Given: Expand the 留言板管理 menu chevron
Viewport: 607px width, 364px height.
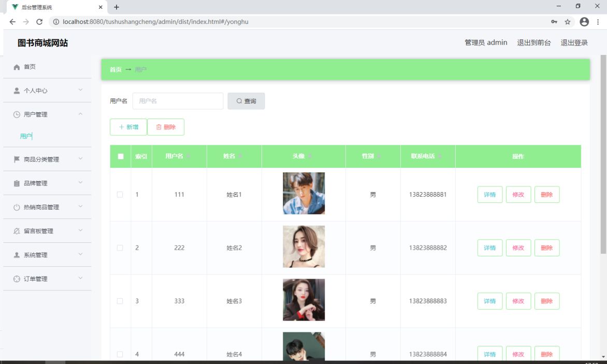Looking at the screenshot, I should tap(80, 230).
